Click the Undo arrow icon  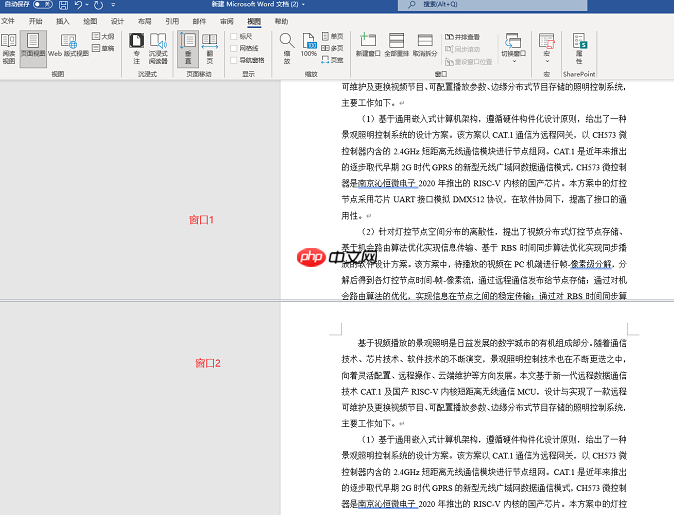[x=78, y=5]
